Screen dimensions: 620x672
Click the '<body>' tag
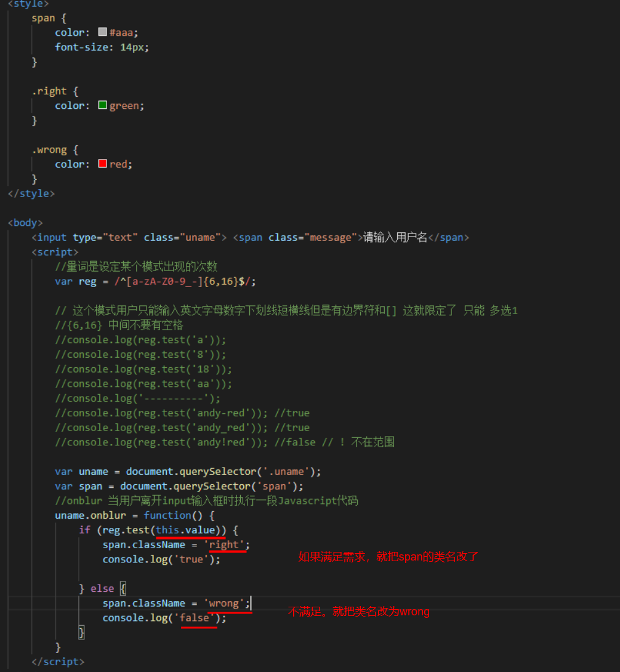click(25, 223)
